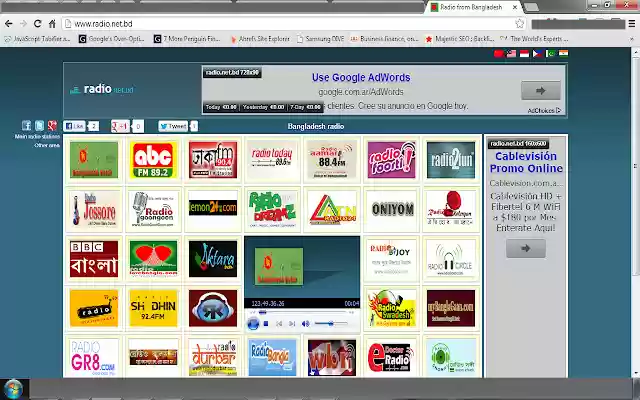Select the Indonesia flag icon
Screen dimensions: 640x400
click(524, 53)
